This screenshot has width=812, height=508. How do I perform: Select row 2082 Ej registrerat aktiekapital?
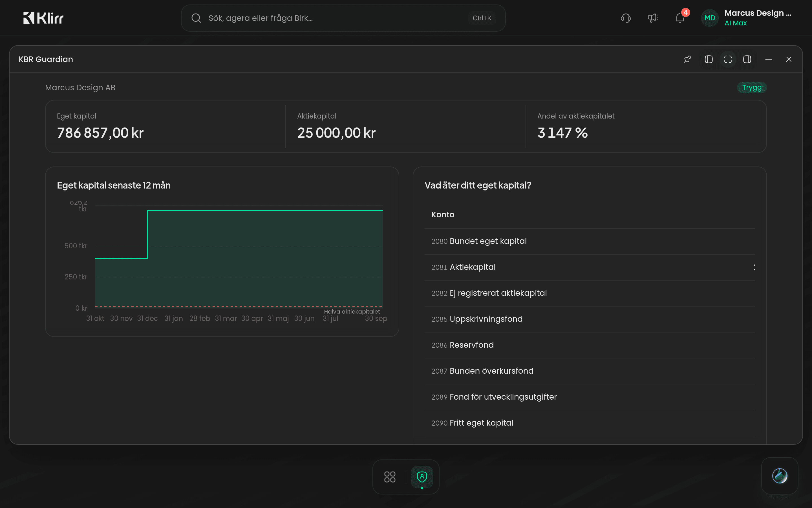tap(590, 293)
